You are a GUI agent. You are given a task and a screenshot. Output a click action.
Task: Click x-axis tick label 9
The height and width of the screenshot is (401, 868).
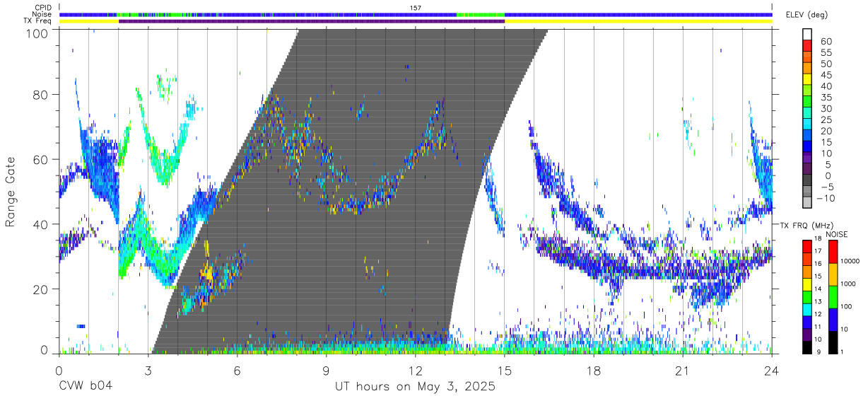click(327, 369)
